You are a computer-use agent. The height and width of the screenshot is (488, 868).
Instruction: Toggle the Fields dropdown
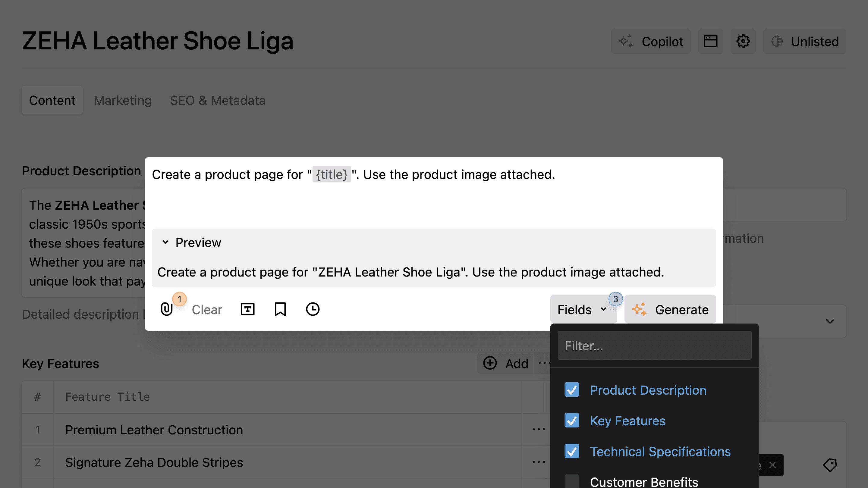583,309
